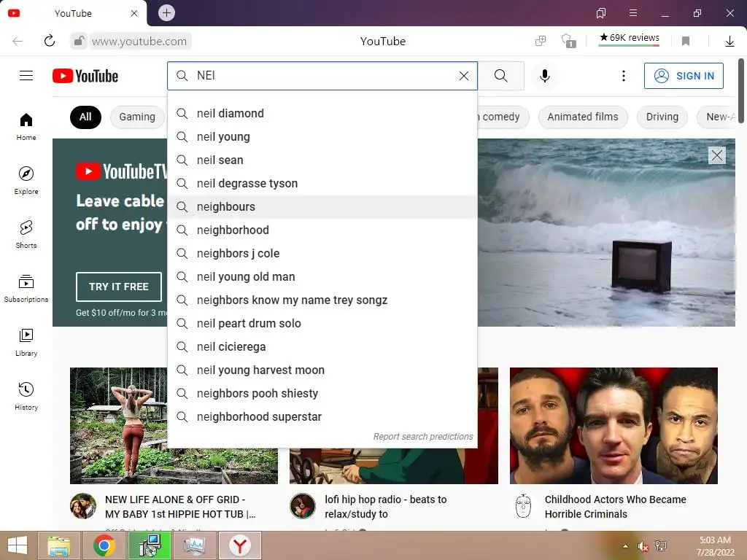Image resolution: width=747 pixels, height=560 pixels.
Task: Choose suggestion neil peart drum solo
Action: [322, 323]
